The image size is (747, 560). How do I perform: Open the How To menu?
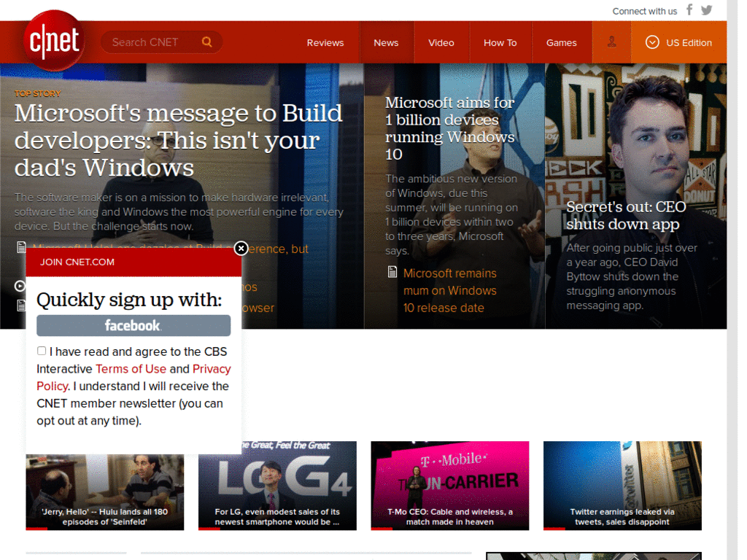click(500, 42)
